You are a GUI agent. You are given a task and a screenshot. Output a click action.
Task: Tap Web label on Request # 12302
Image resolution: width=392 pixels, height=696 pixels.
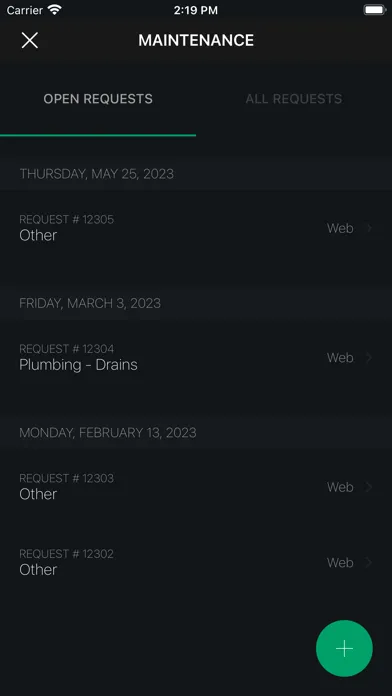[340, 563]
